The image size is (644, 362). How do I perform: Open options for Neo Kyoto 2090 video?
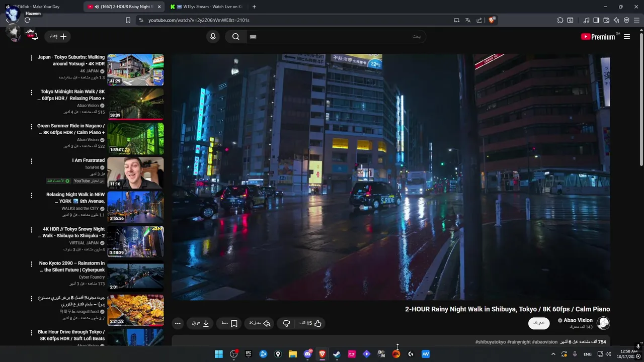31,264
